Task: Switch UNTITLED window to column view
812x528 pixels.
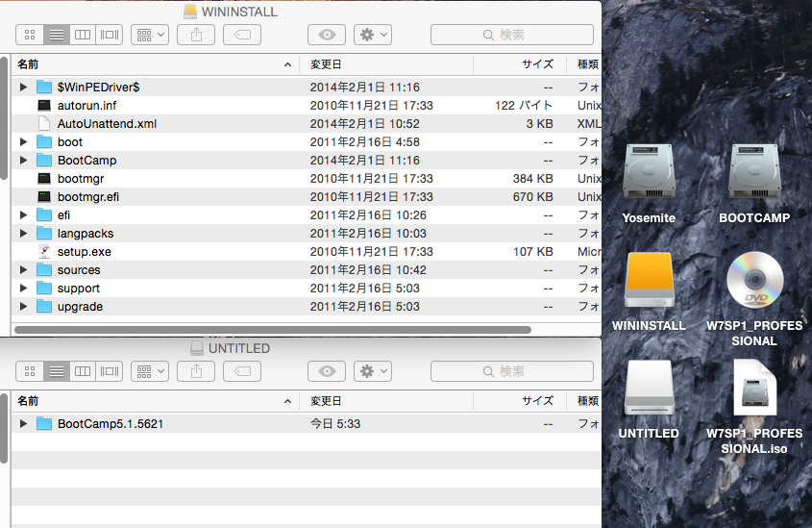Action: pyautogui.click(x=83, y=371)
